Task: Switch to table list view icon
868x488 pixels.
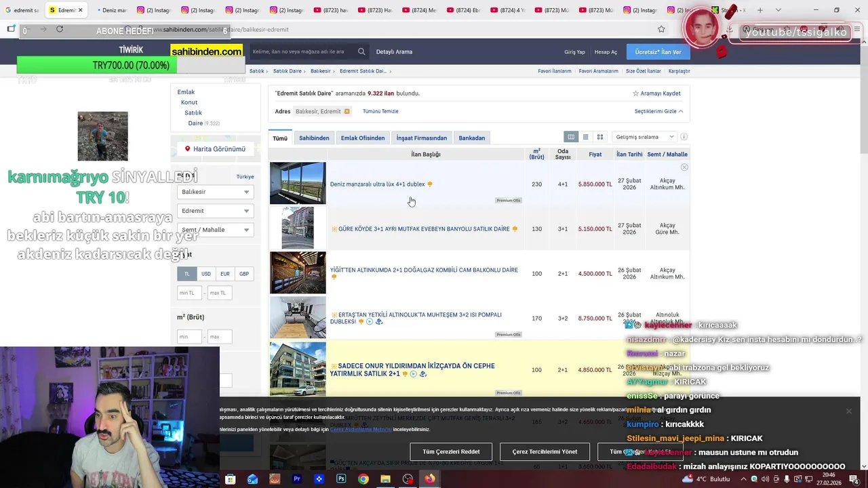Action: click(571, 137)
